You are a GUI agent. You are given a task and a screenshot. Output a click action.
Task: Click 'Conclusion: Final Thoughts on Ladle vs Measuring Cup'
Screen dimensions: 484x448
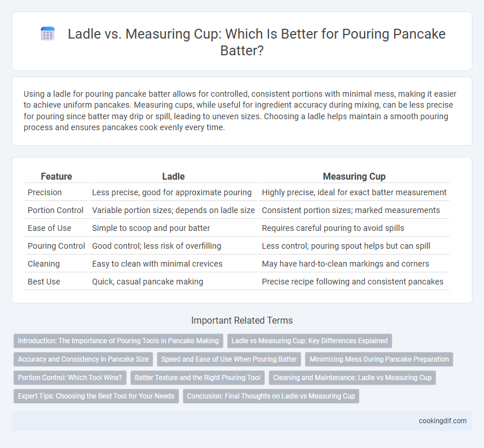271,396
